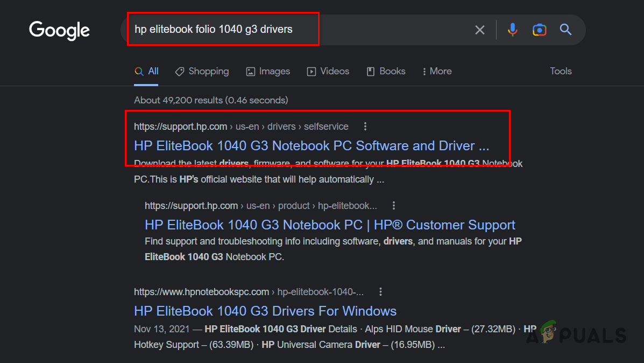Select the All results tab
This screenshot has height=363, width=644.
click(147, 71)
